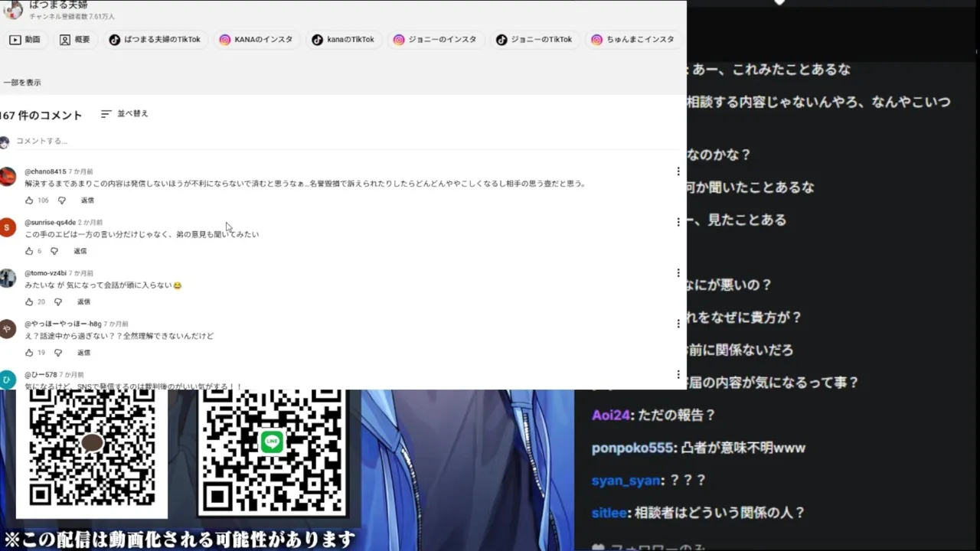
Task: Click chat message あー、これみたことあるな
Action: [x=771, y=70]
